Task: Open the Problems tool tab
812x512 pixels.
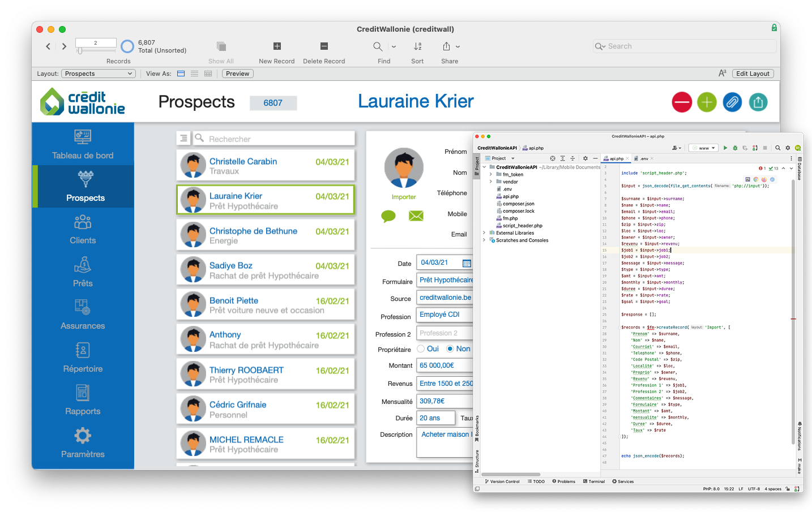Action: [563, 481]
